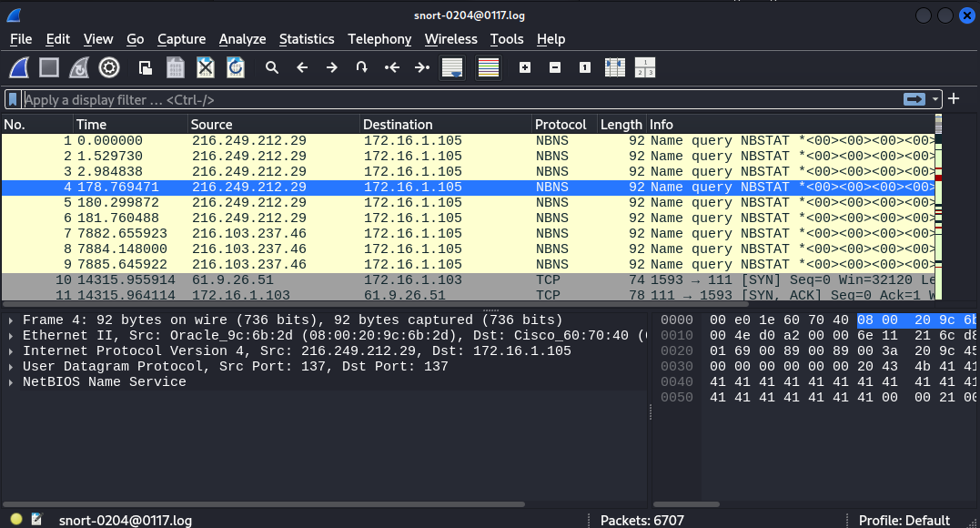The width and height of the screenshot is (980, 528).
Task: Add a display filter button with plus
Action: click(954, 99)
